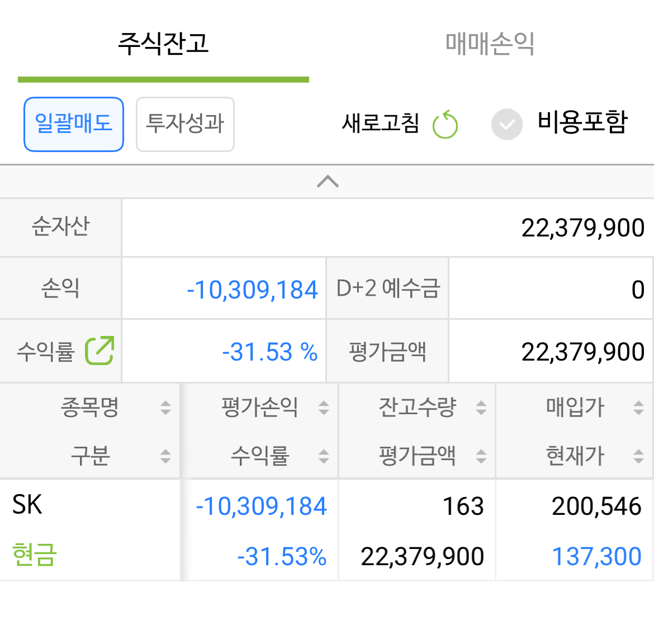This screenshot has height=644, width=654.
Task: Click the green refresh arrow icon
Action: (x=445, y=124)
